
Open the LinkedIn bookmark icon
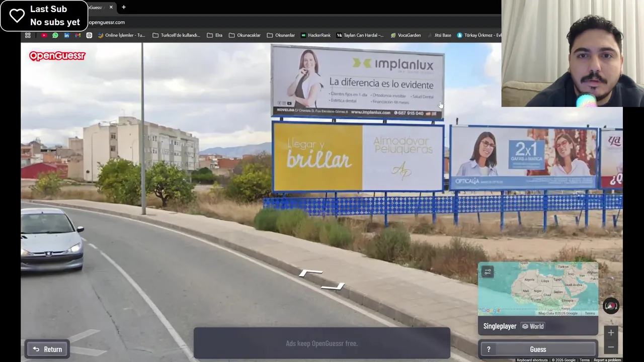pyautogui.click(x=66, y=35)
